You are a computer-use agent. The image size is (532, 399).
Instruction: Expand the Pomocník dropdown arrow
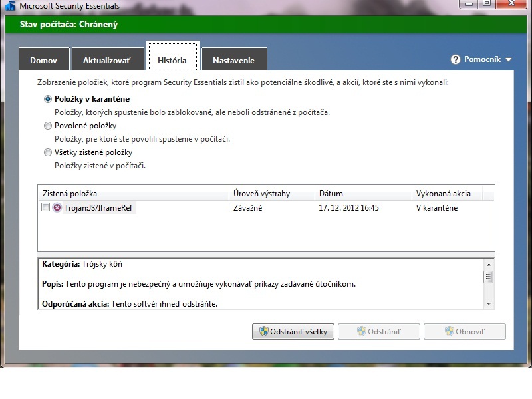click(x=509, y=60)
